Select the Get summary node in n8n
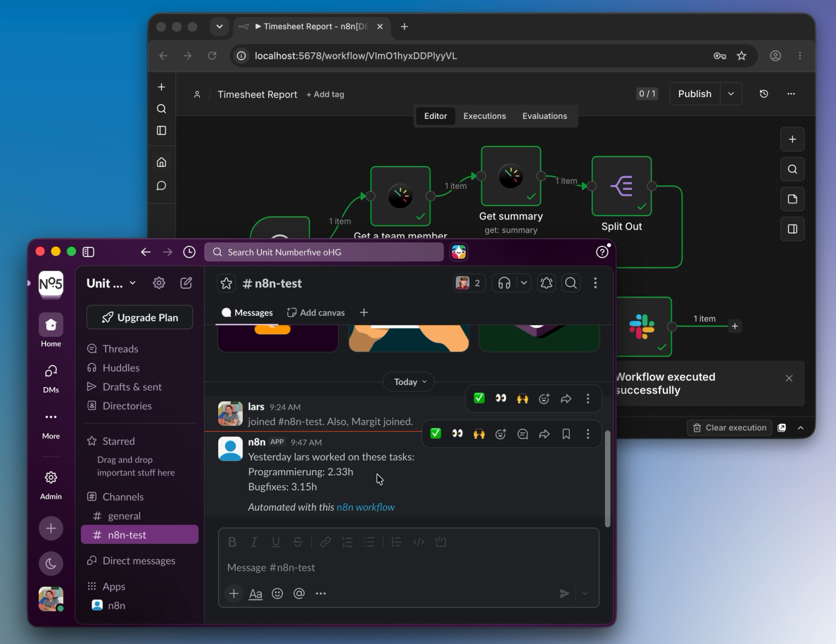Viewport: 836px width, 644px height. pyautogui.click(x=511, y=176)
